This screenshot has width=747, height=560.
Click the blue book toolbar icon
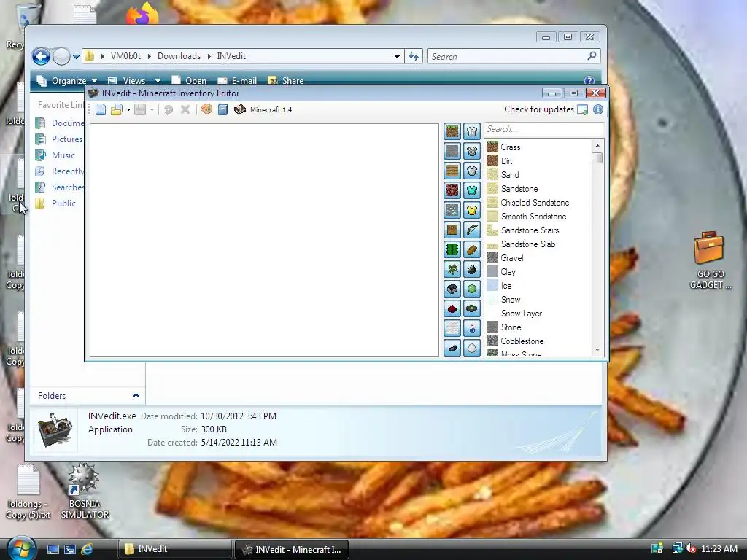point(222,109)
